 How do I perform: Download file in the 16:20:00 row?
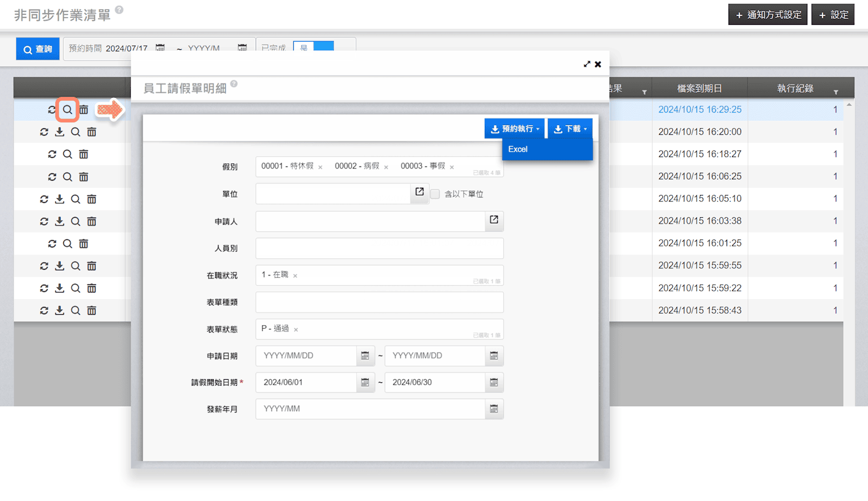coord(60,132)
